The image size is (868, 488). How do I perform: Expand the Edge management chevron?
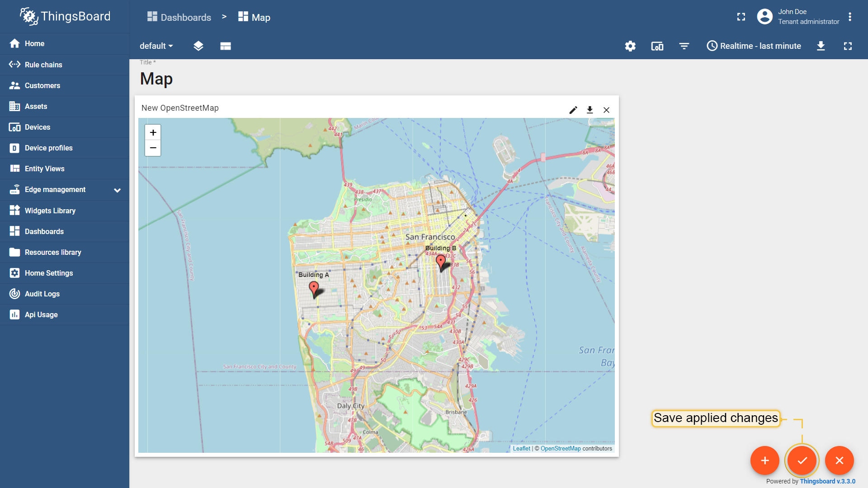coord(118,190)
